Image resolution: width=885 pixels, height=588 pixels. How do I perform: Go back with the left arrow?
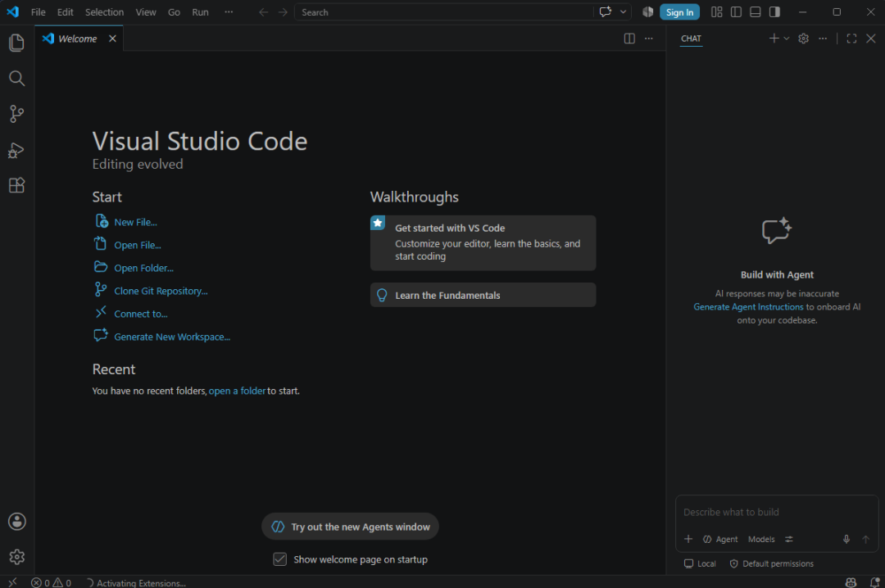[263, 11]
